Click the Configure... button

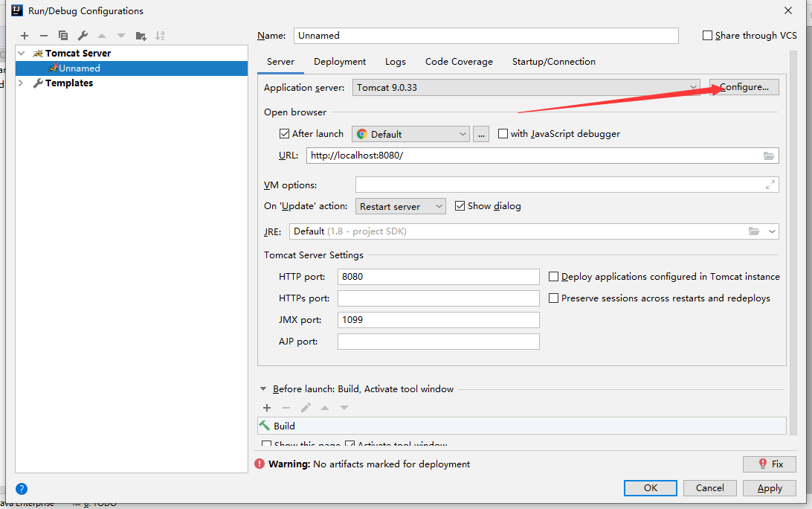click(x=744, y=87)
